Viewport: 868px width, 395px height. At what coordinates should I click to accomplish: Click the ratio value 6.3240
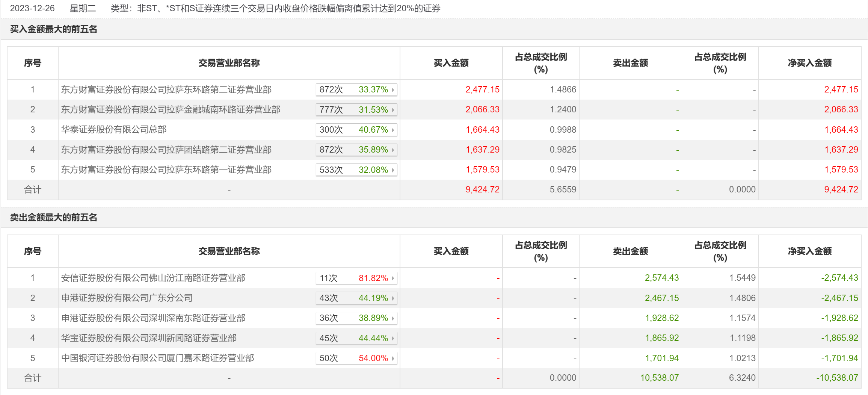click(742, 378)
